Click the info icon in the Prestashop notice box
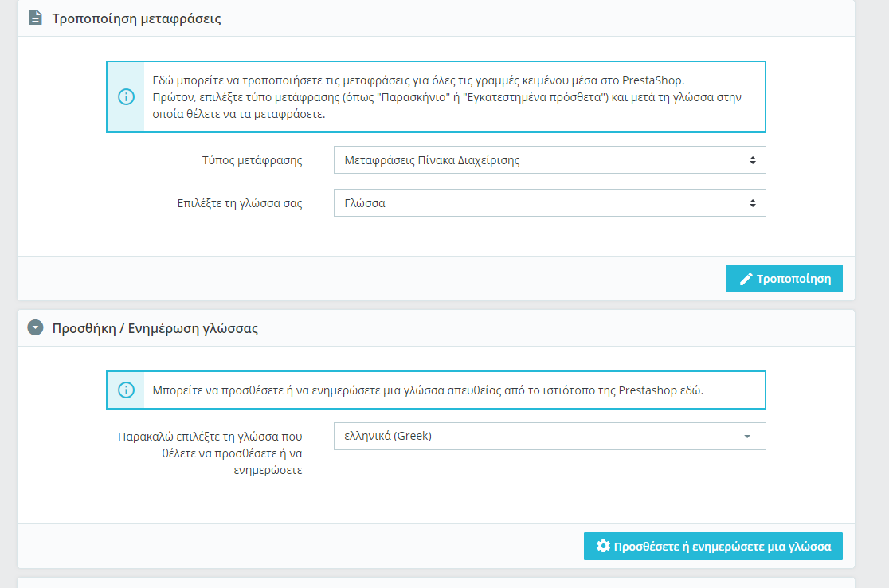This screenshot has height=588, width=889. coord(126,390)
